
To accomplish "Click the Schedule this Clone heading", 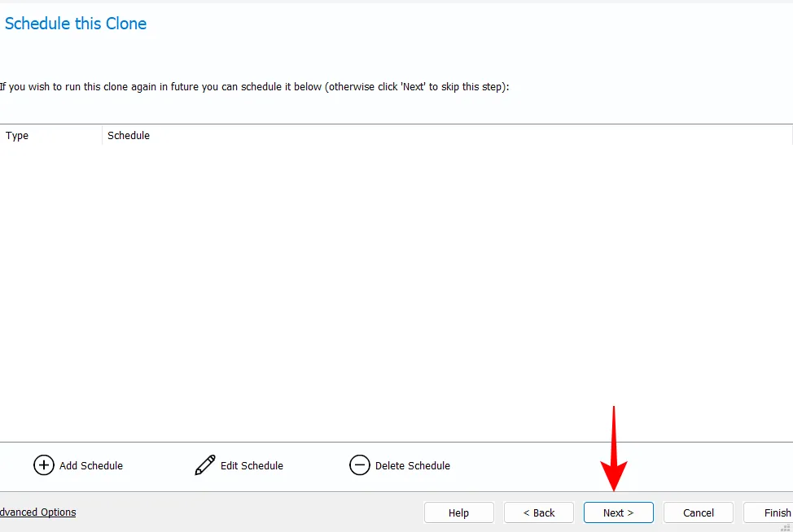I will (x=76, y=24).
